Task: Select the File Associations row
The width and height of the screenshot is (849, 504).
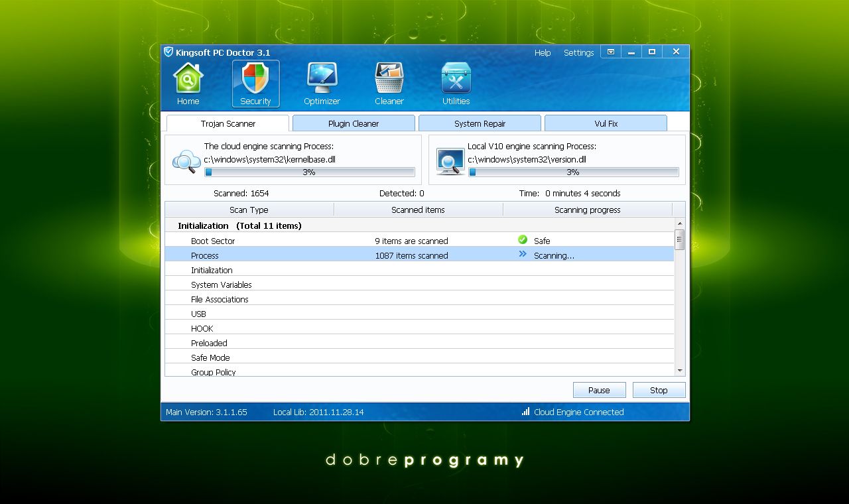Action: click(x=420, y=299)
